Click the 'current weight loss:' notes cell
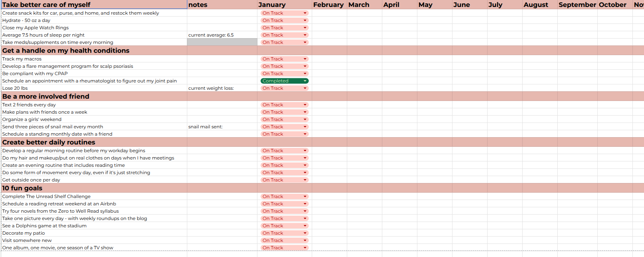644x257 pixels. (222, 88)
